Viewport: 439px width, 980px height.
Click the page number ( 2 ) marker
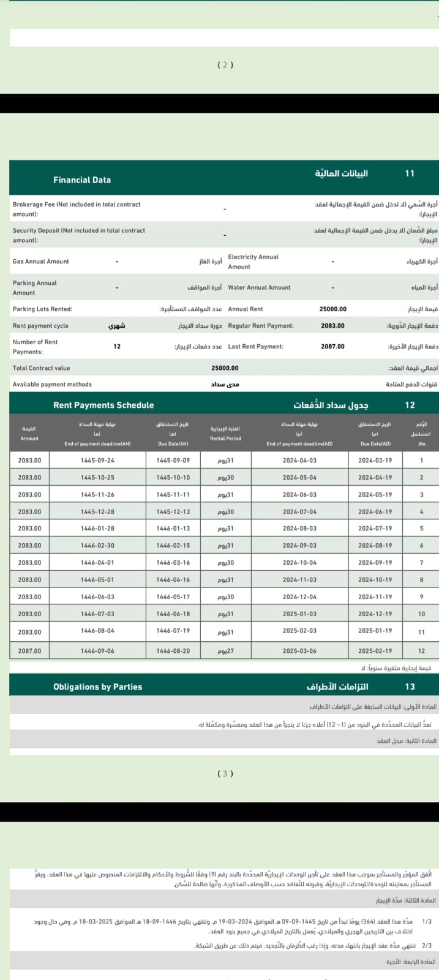point(225,65)
